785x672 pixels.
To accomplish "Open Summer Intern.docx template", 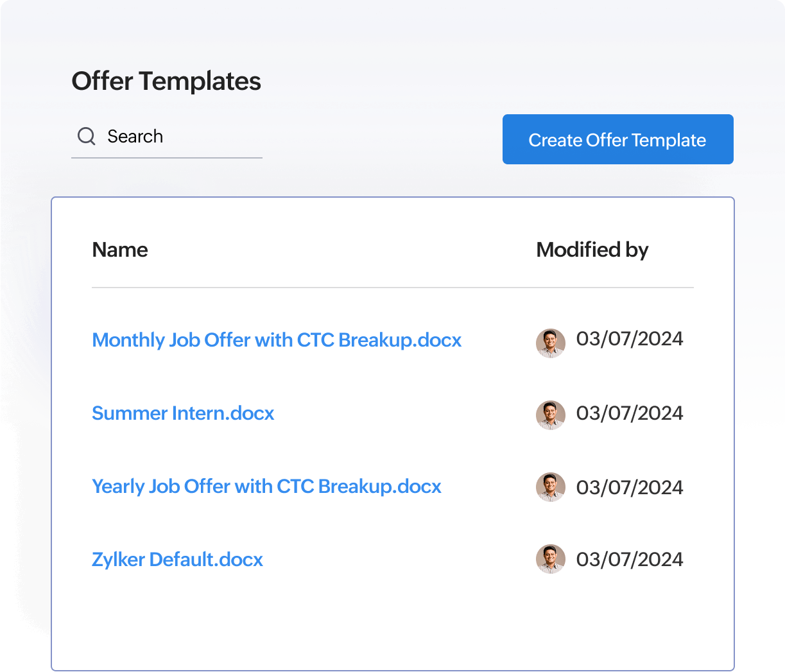I will click(x=183, y=414).
